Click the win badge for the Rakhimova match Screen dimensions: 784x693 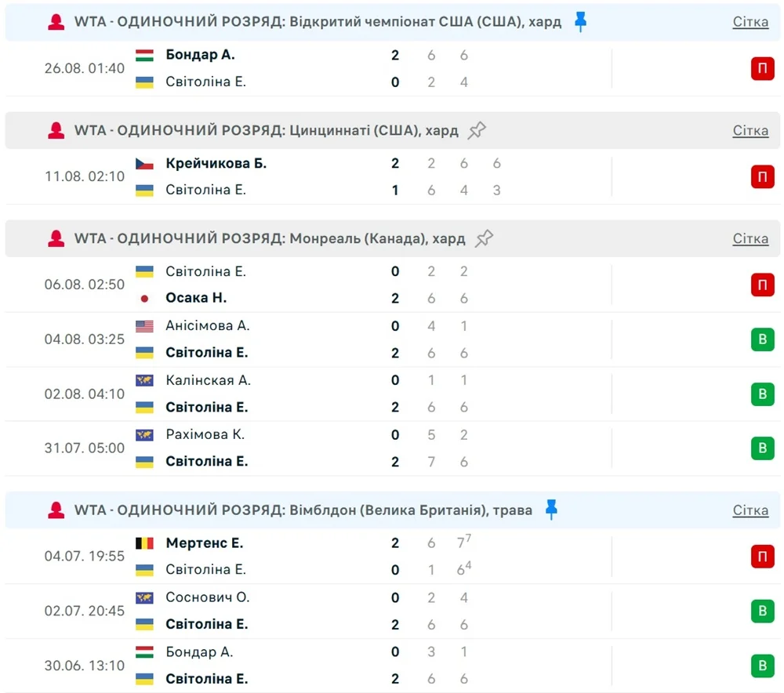click(762, 448)
